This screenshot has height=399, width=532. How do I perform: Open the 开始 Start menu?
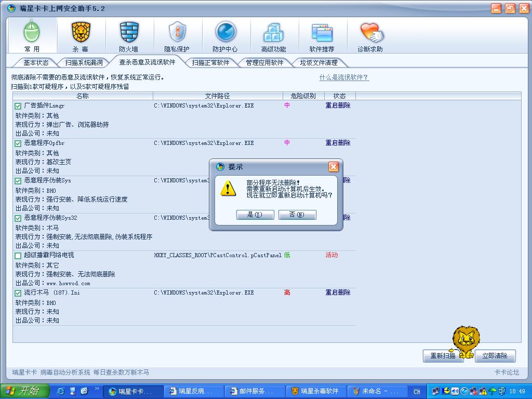pyautogui.click(x=24, y=391)
